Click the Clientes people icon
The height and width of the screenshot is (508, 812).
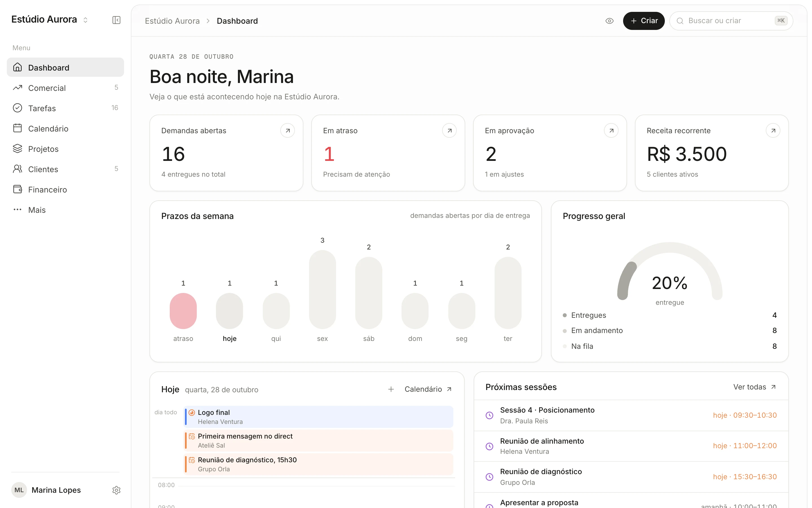(17, 169)
